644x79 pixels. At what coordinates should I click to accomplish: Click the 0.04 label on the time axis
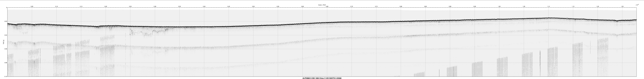[6, 35]
